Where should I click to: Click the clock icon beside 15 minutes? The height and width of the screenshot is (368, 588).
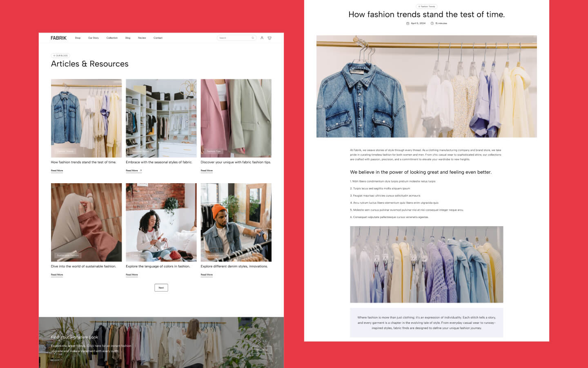(x=432, y=23)
